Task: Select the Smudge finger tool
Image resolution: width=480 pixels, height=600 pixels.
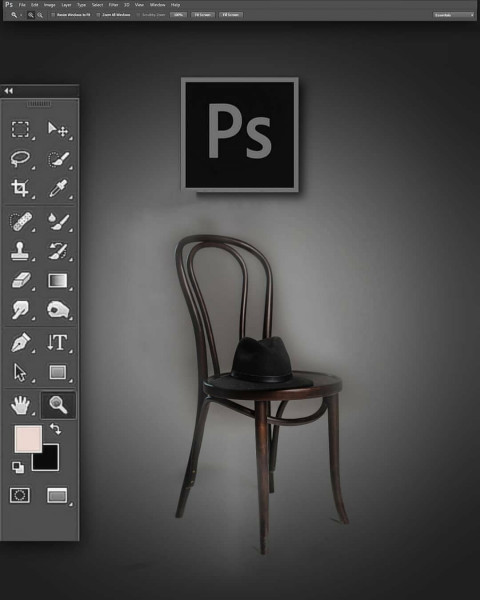Action: point(20,310)
